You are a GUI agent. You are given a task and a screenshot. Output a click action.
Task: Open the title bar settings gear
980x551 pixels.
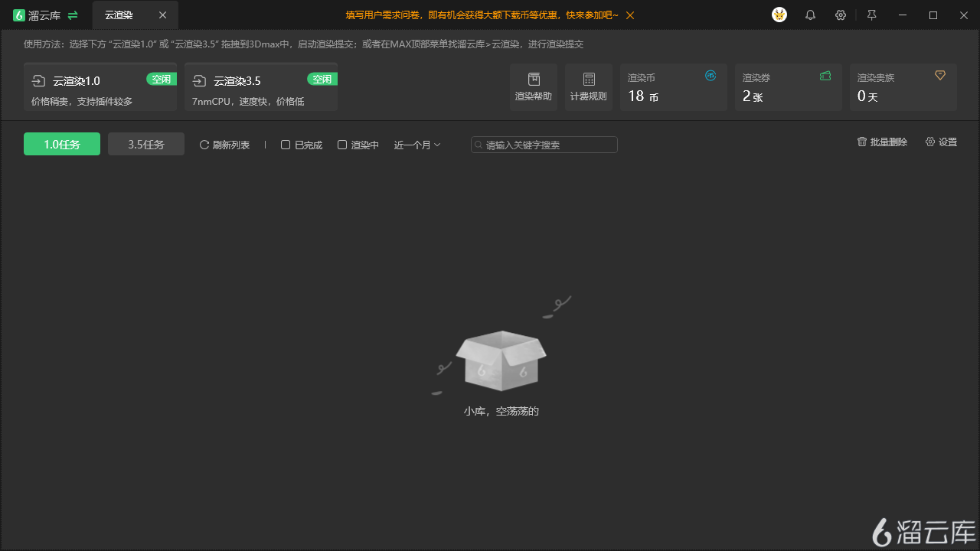841,15
